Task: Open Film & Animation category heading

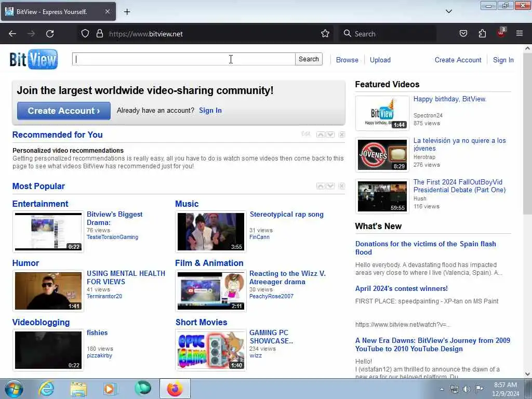Action: [x=209, y=263]
